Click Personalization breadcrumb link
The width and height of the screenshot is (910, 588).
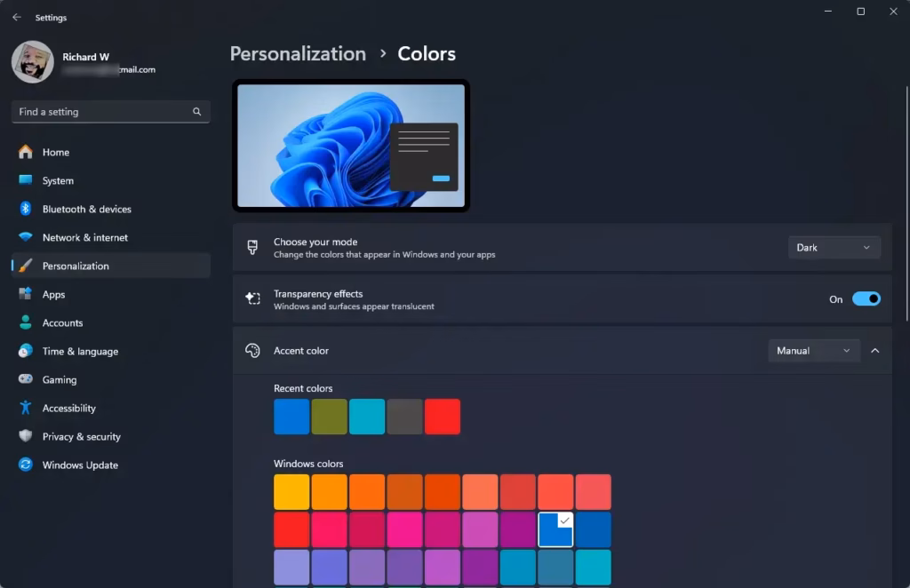click(x=298, y=54)
